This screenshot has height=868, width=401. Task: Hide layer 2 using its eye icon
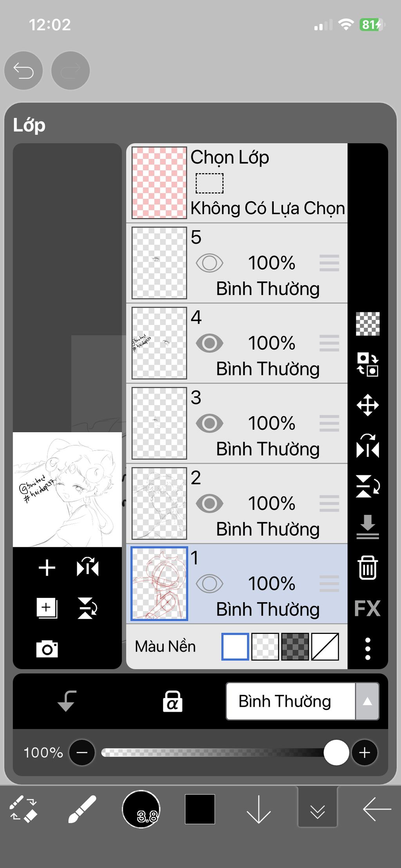[210, 503]
